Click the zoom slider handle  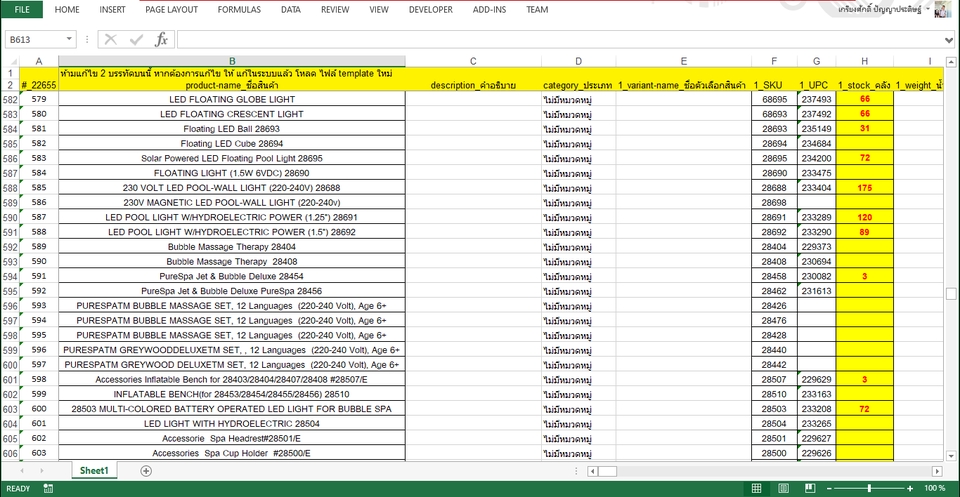click(870, 488)
